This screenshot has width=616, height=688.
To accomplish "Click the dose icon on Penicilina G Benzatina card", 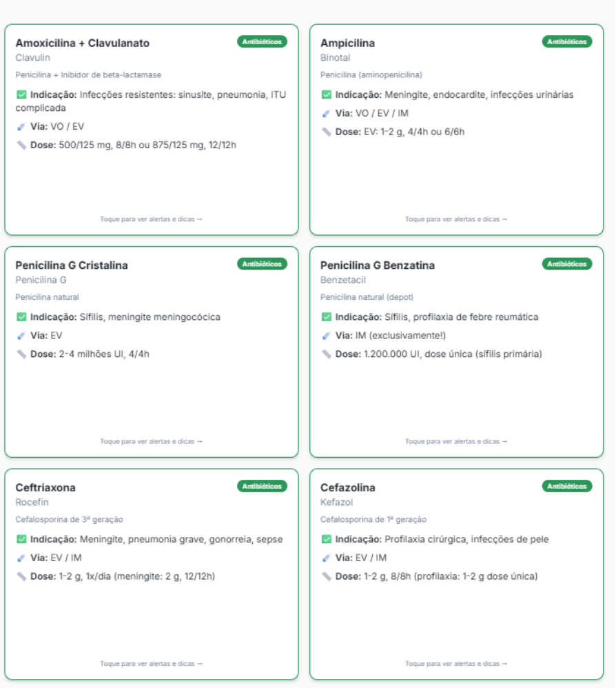I will [x=327, y=354].
